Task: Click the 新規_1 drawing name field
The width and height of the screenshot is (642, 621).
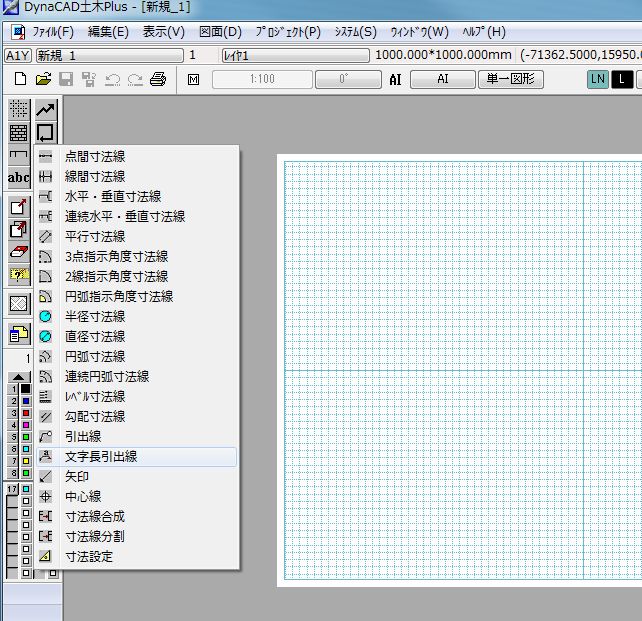Action: click(x=110, y=55)
